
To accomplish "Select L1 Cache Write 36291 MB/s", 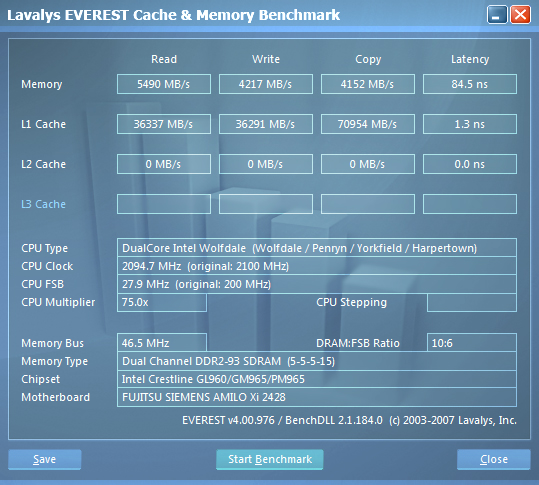I will click(266, 124).
